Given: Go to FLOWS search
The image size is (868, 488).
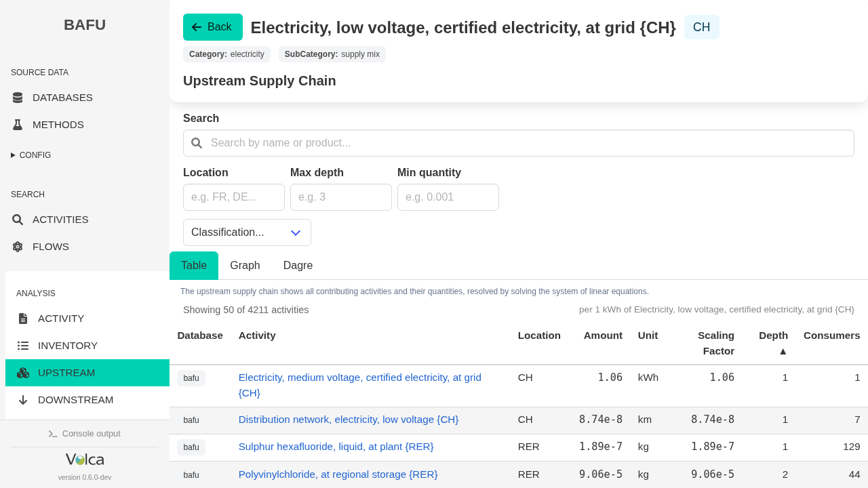Looking at the screenshot, I should pos(85,247).
